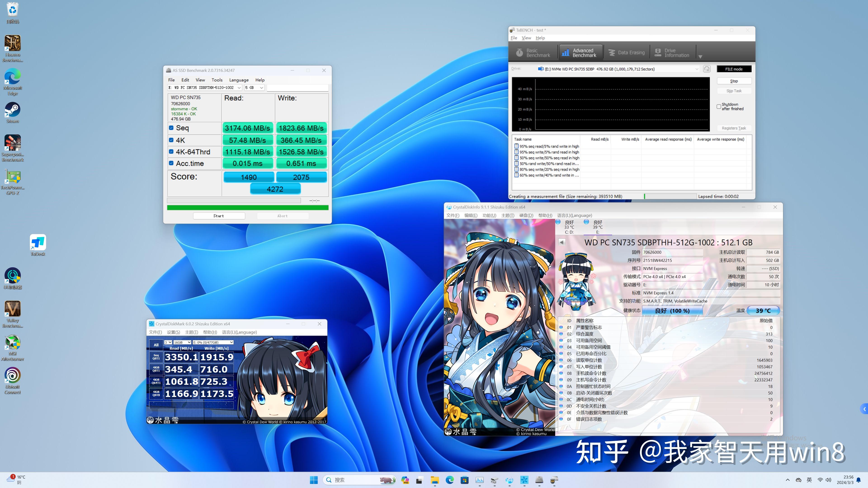Click the green progress bar in AS SSD Benchmark

(x=248, y=208)
